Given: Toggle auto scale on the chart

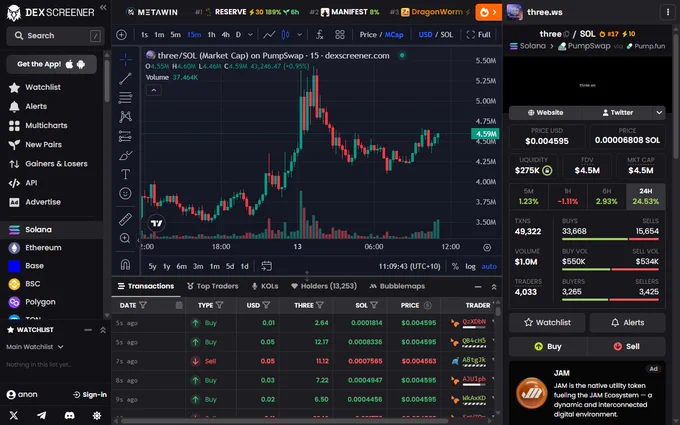Looking at the screenshot, I should [489, 266].
